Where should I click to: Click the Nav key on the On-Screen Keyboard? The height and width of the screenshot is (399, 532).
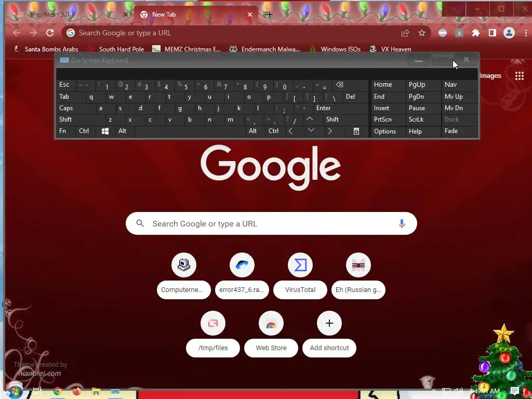[x=459, y=85]
